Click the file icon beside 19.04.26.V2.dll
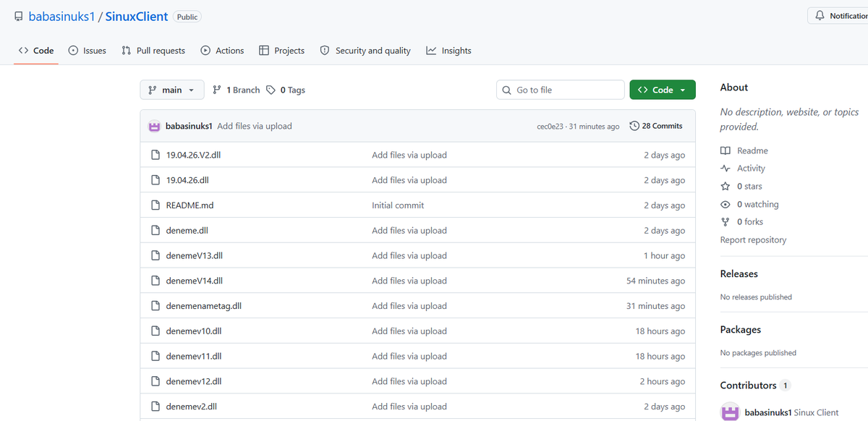This screenshot has width=868, height=421. point(155,155)
